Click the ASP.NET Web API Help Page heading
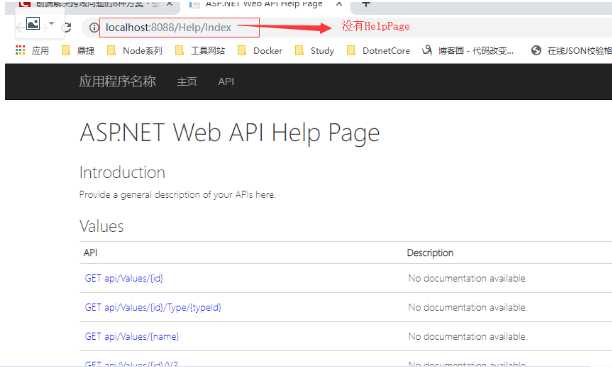The height and width of the screenshot is (367, 612). [230, 133]
